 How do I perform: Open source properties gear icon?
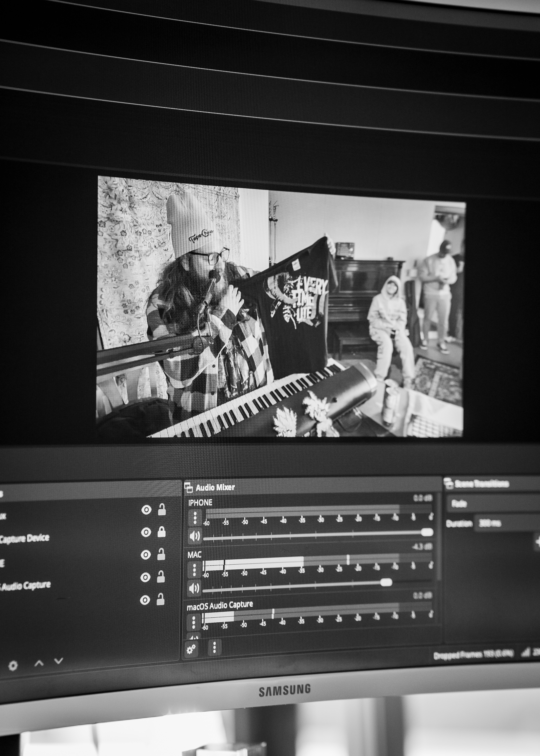pos(13,666)
